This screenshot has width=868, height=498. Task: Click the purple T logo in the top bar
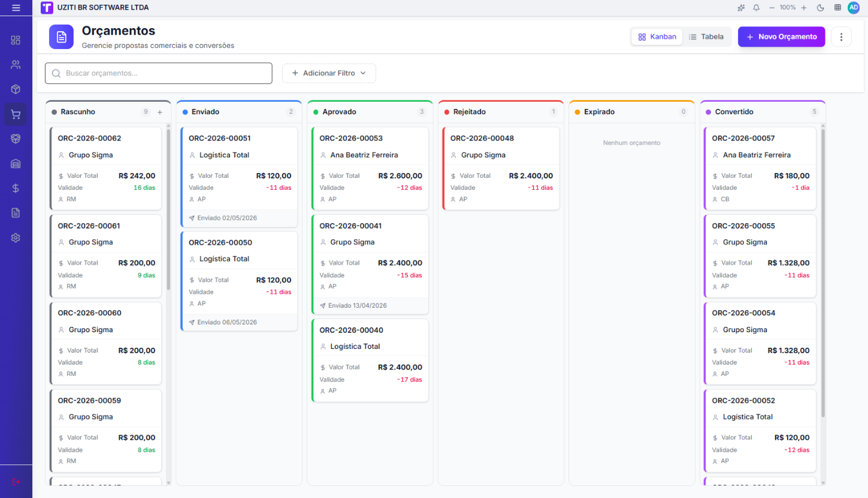pos(47,8)
